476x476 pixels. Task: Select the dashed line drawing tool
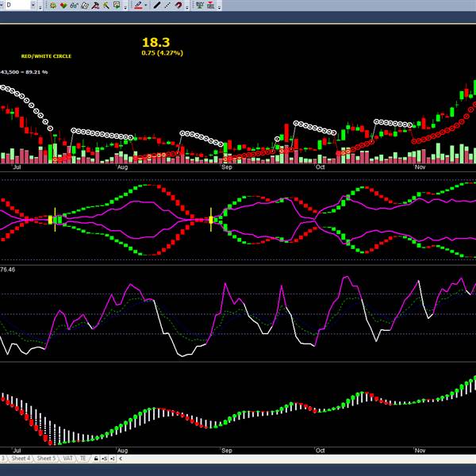pos(167,5)
